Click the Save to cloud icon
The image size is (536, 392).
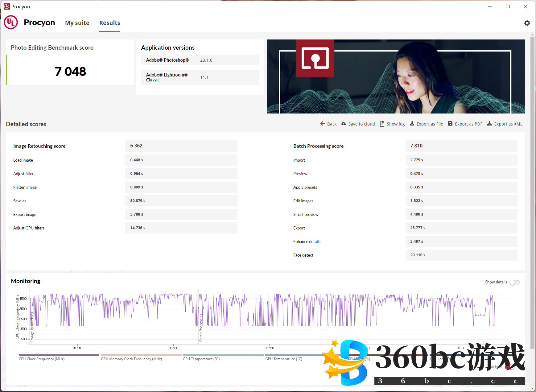(344, 124)
